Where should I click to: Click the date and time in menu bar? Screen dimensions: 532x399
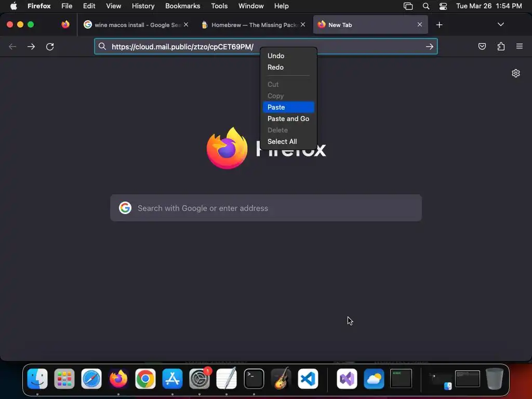click(489, 6)
